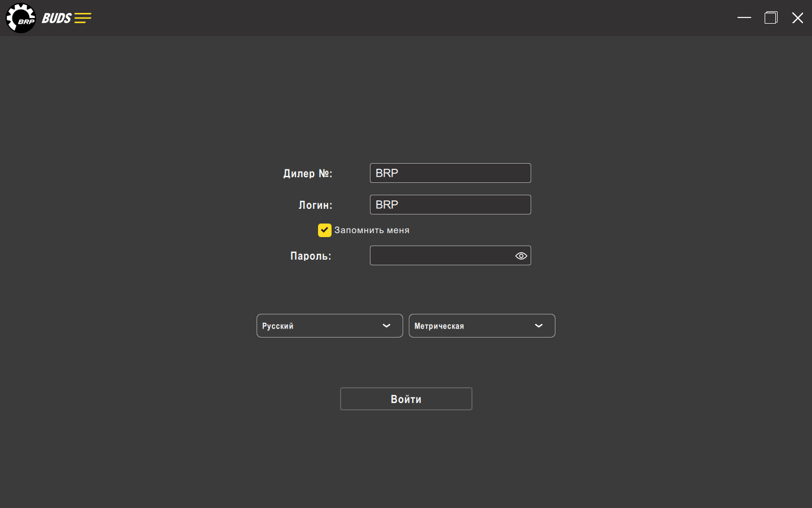Click the yellow stripes beside BUDS

82,18
